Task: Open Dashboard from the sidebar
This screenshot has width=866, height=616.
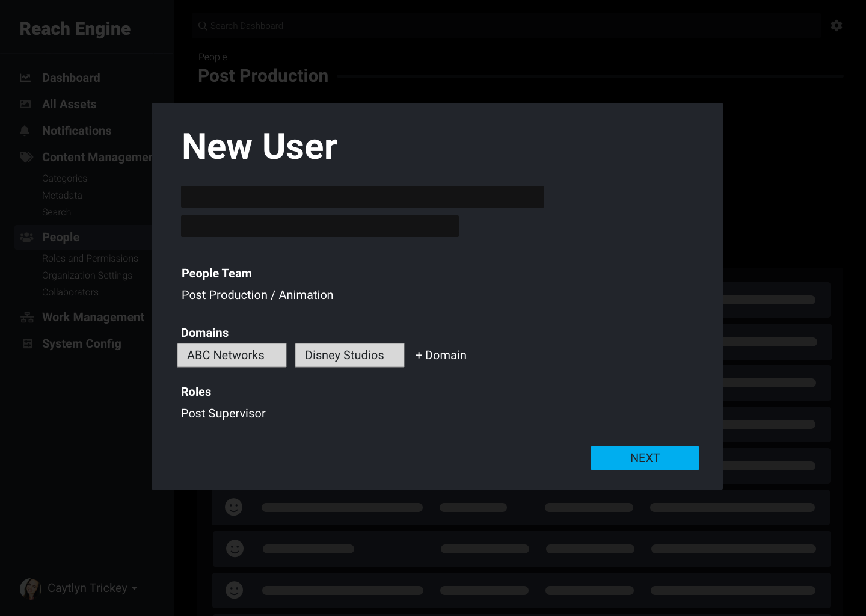Action: tap(71, 78)
